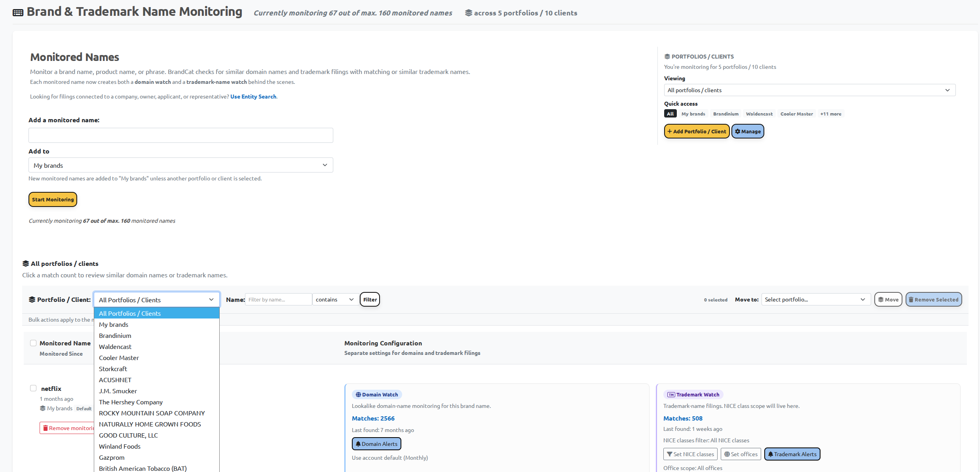
Task: Open Trademark Alerts for netflix
Action: point(792,454)
